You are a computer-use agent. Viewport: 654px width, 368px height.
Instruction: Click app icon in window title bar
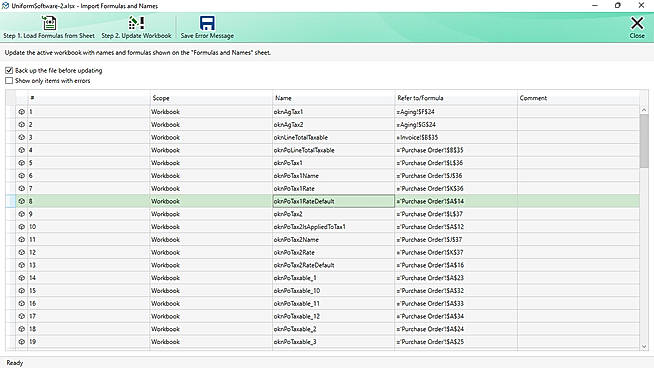coord(5,5)
